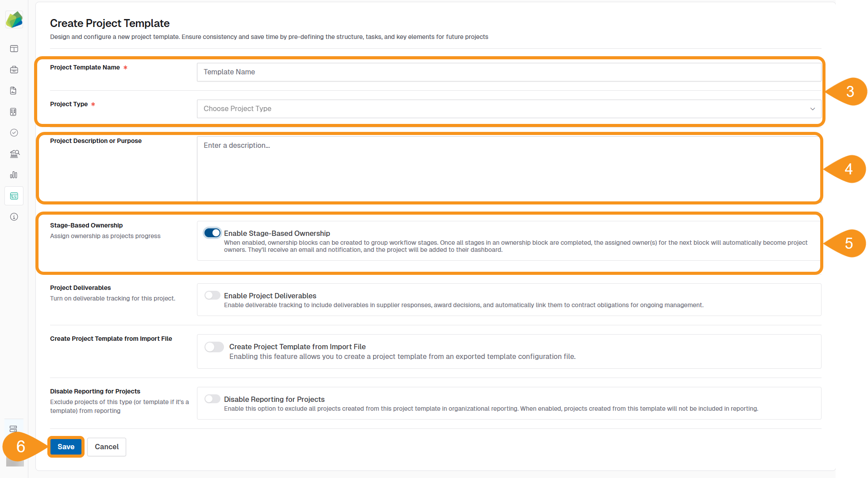The height and width of the screenshot is (478, 868).
Task: Open the dashboard layout sidebar icon
Action: 14,49
